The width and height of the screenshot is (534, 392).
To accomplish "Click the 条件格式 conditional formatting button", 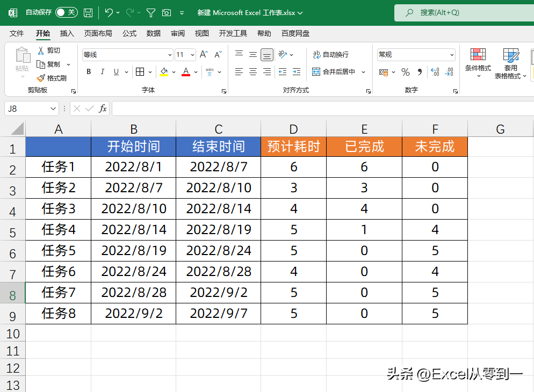I will click(478, 63).
